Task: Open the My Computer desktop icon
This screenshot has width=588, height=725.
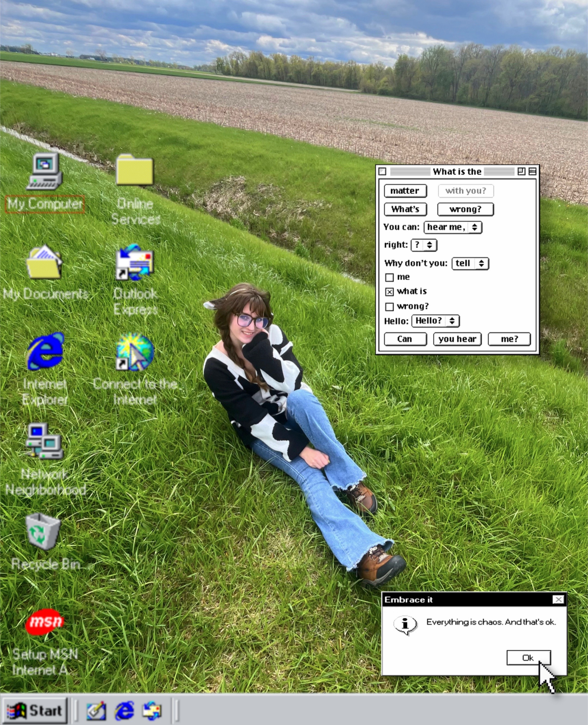Action: point(44,171)
